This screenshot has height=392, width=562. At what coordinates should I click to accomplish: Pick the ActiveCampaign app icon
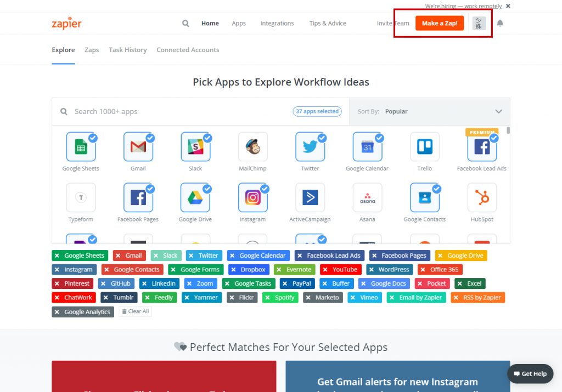tap(310, 197)
